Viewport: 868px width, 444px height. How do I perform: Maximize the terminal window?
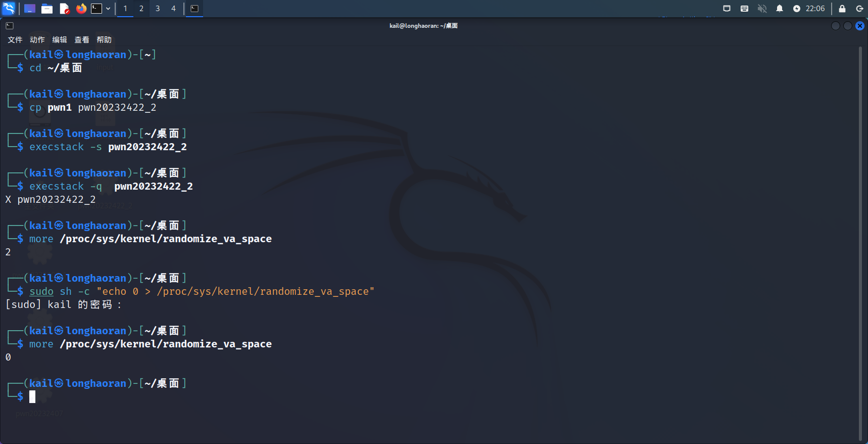pyautogui.click(x=848, y=26)
